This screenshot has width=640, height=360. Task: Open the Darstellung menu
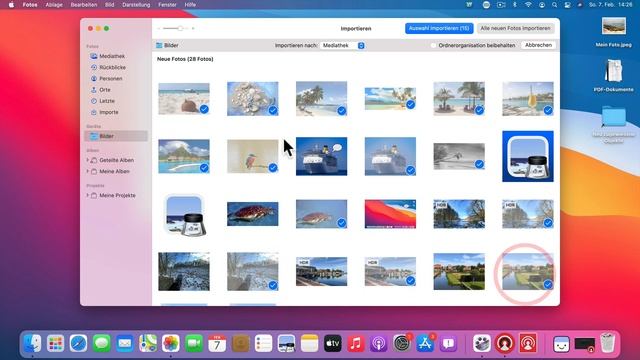(136, 5)
